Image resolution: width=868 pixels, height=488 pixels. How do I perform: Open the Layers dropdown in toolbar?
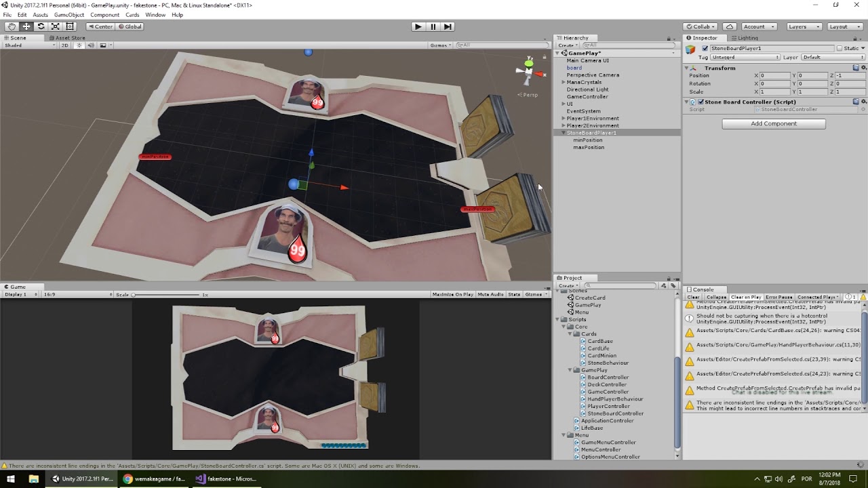point(804,26)
